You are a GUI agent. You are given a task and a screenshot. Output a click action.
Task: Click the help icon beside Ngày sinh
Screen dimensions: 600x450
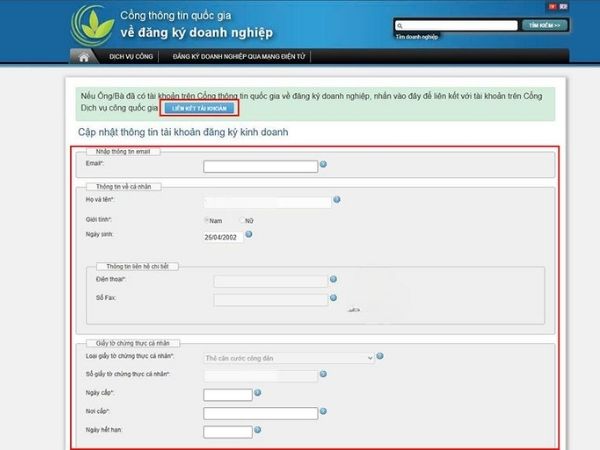(x=249, y=234)
